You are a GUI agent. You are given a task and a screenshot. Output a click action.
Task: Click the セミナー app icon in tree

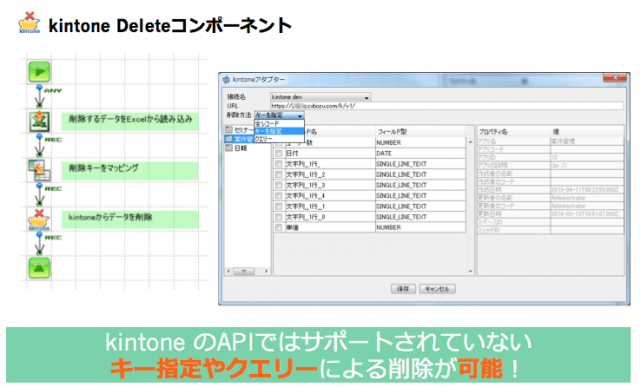click(x=229, y=130)
